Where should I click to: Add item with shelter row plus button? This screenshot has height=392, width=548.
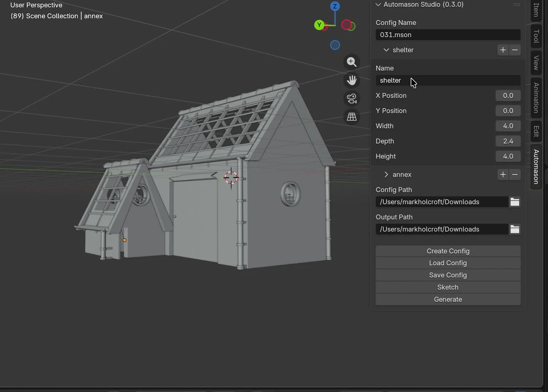[503, 50]
